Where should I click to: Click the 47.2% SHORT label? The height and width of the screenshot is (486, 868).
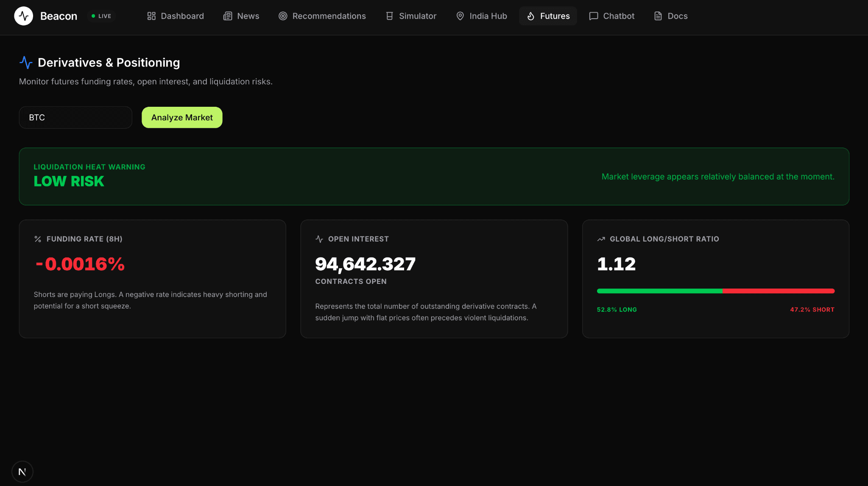tap(812, 310)
